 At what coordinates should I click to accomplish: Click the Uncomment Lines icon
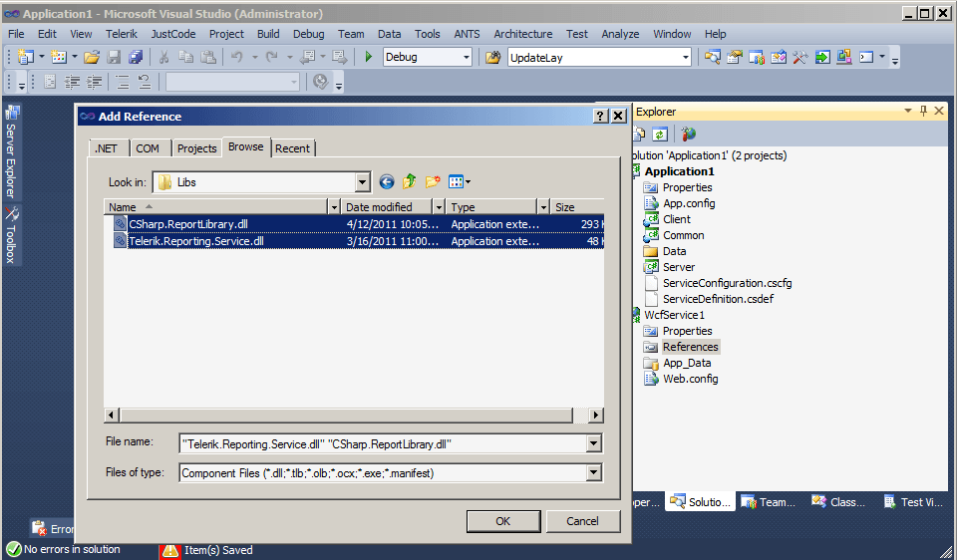[x=144, y=82]
